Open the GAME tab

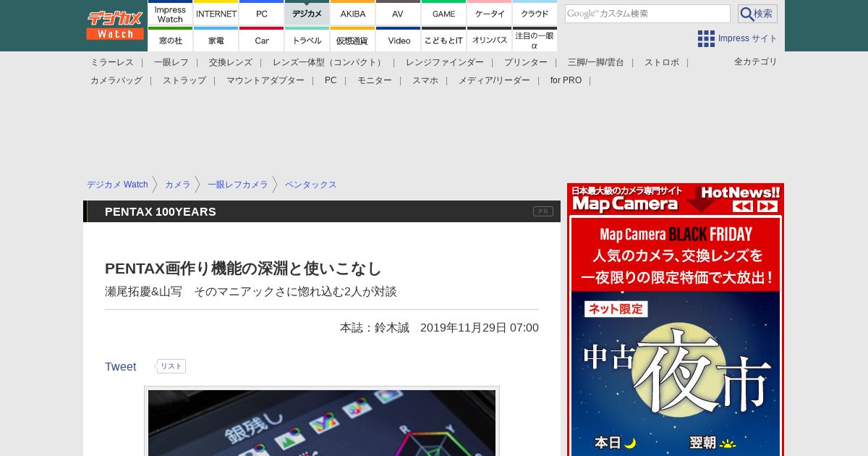pyautogui.click(x=443, y=13)
